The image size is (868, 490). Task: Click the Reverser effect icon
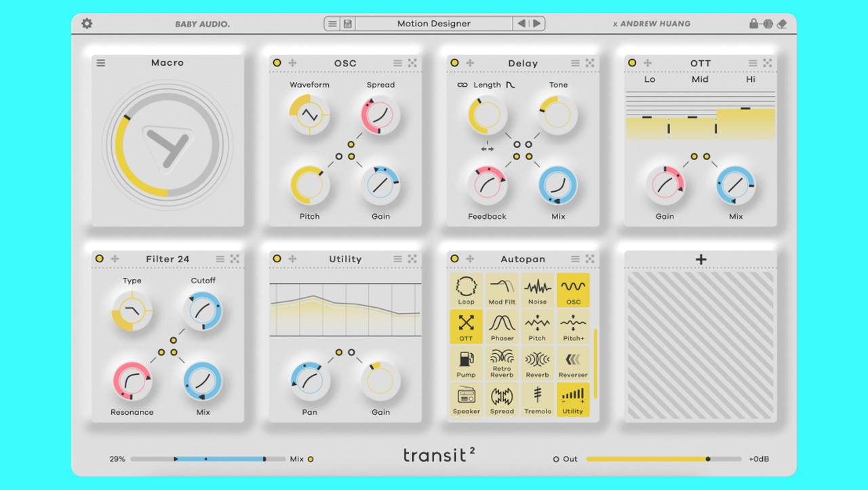573,363
